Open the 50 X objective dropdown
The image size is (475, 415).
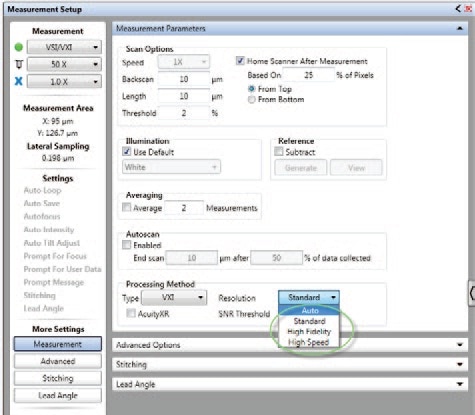(64, 64)
